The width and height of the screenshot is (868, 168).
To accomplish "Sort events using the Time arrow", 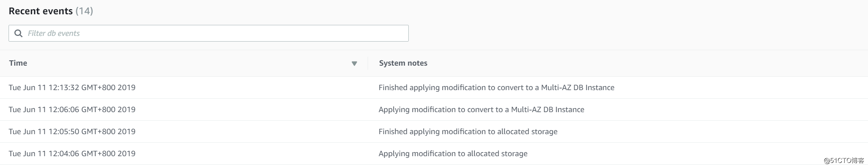I will point(354,64).
